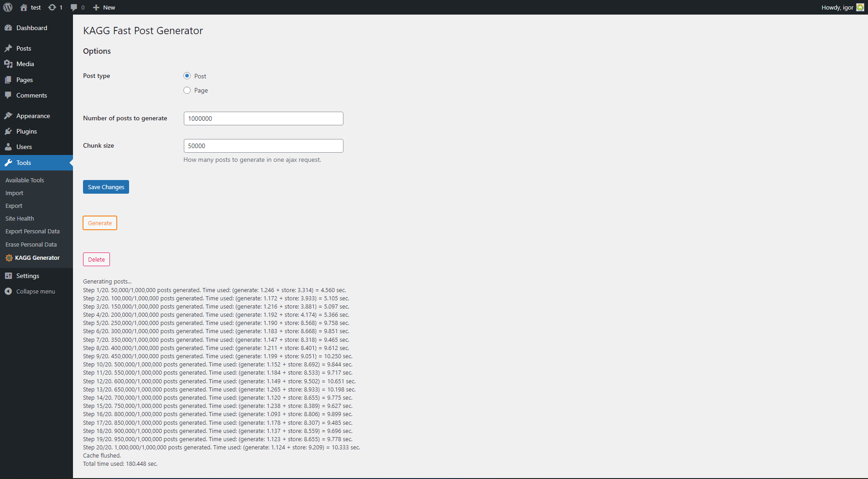The width and height of the screenshot is (868, 479).
Task: Click the Save Changes button
Action: [x=106, y=187]
